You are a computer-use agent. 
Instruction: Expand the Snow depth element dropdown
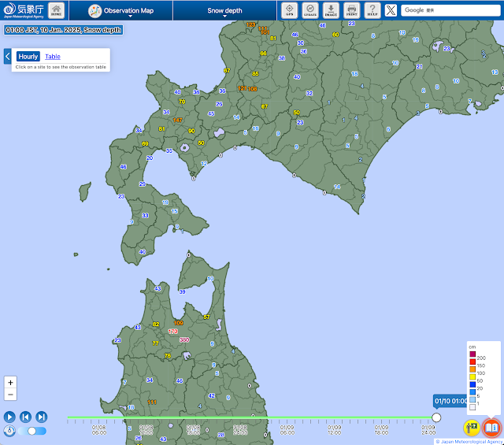pos(224,11)
